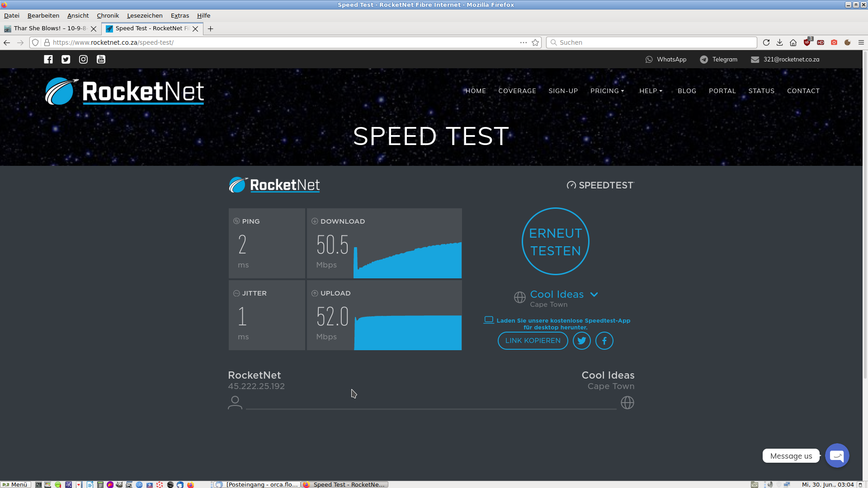Open the STATUS page

(x=761, y=91)
